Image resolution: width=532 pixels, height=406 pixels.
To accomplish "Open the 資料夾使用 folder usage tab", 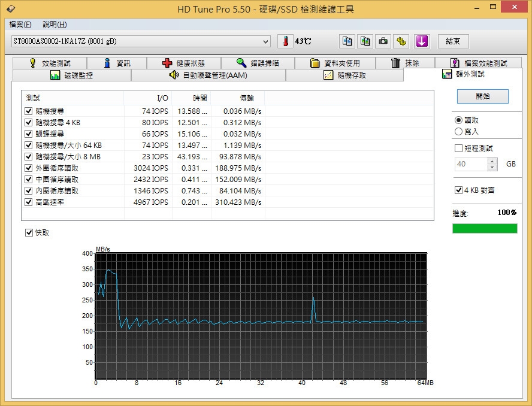I will point(335,63).
